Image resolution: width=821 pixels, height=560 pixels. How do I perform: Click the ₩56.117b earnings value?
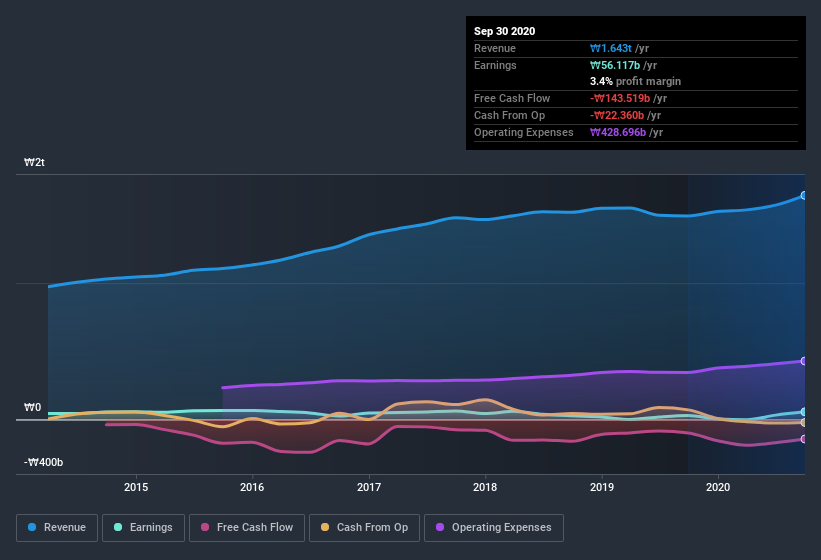click(x=615, y=65)
